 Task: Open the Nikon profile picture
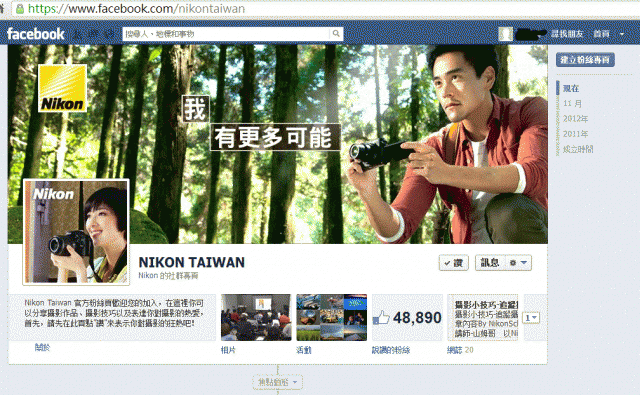(x=76, y=232)
